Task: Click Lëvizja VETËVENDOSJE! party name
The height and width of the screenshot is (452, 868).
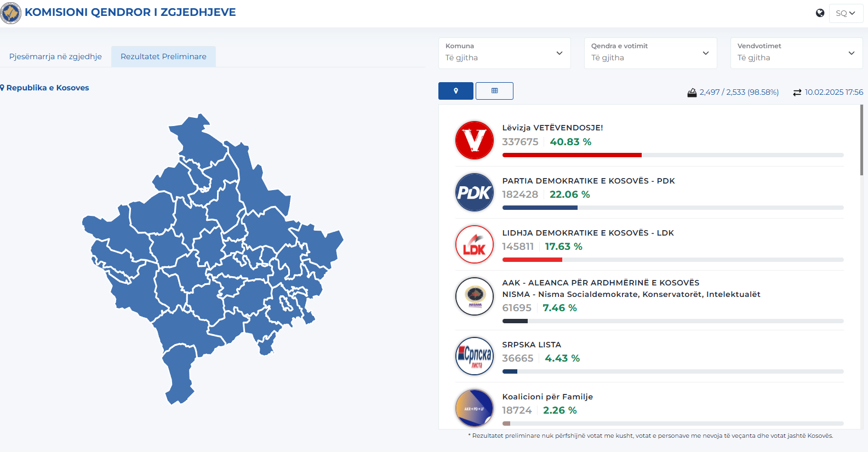Action: coord(552,128)
